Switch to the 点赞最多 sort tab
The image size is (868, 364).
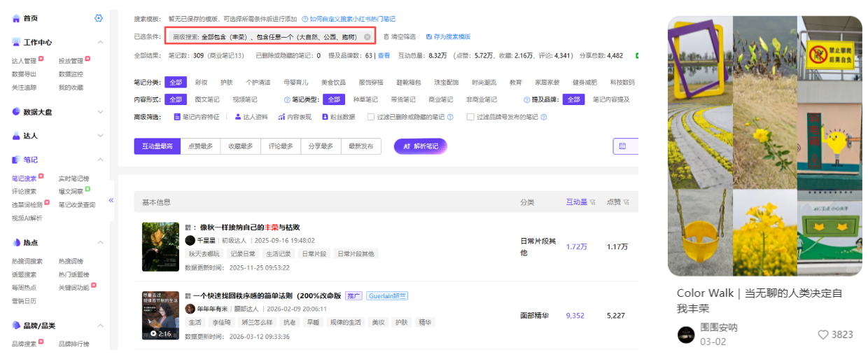coord(202,146)
